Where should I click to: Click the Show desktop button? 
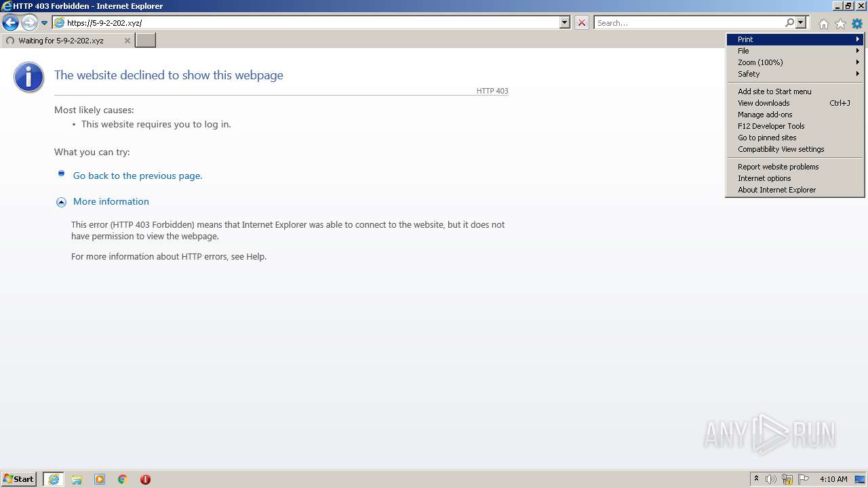[860, 479]
